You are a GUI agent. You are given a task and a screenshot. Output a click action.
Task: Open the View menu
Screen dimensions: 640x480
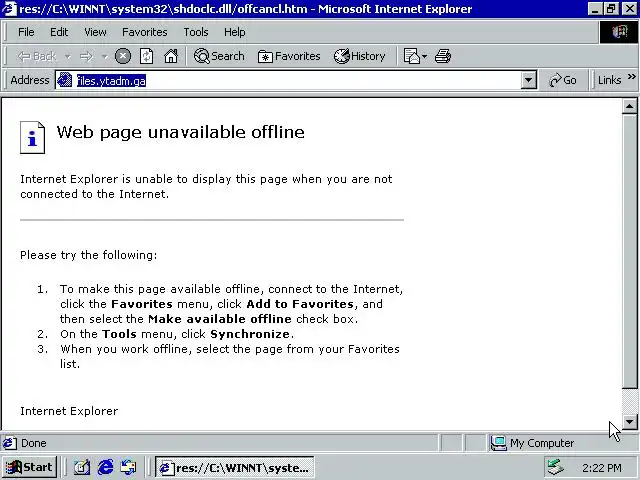tap(96, 32)
